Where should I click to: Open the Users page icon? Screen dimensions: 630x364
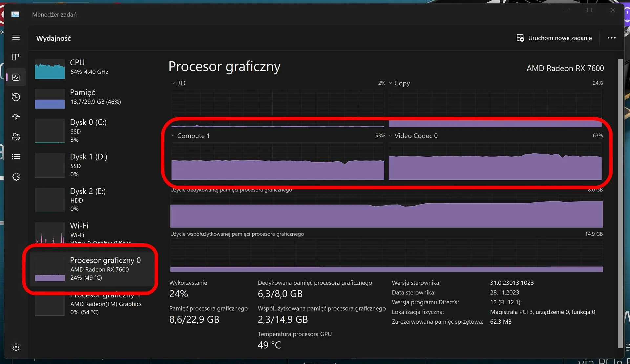[x=16, y=137]
